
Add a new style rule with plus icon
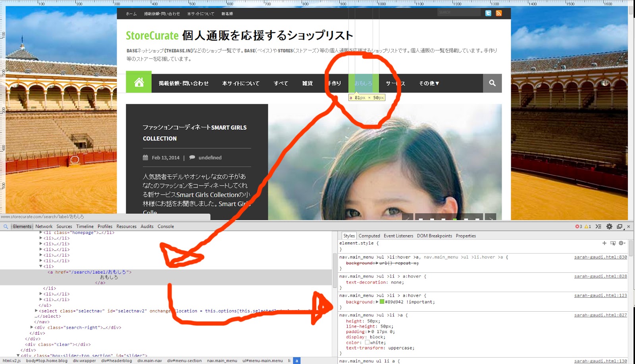click(x=604, y=243)
